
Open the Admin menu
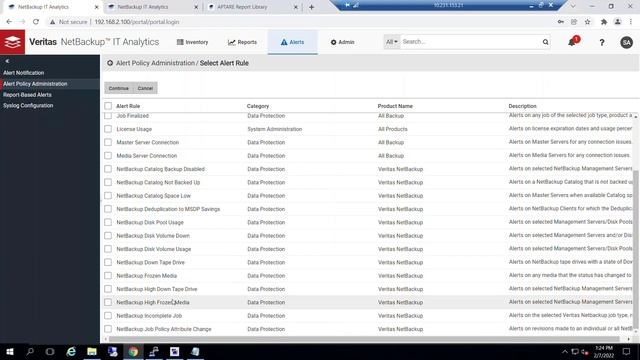(342, 42)
